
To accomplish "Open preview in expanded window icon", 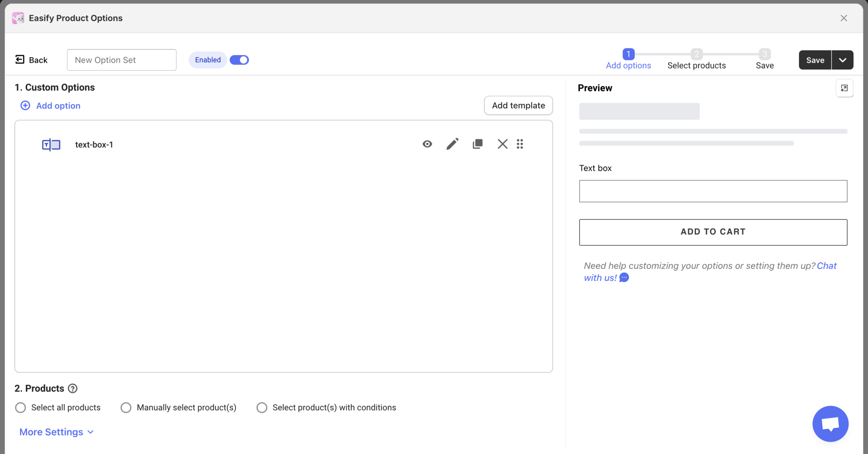I will (844, 88).
